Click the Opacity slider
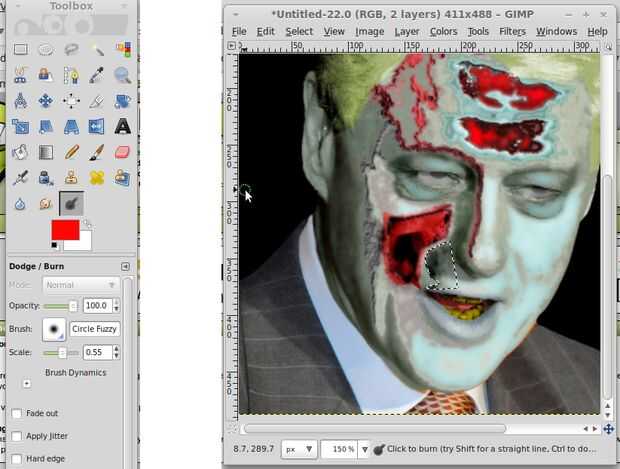Viewport: 620px width, 469px height. 61,306
